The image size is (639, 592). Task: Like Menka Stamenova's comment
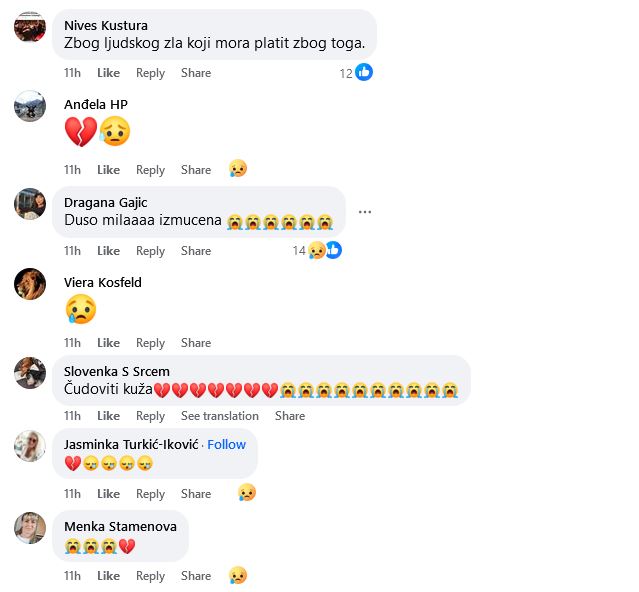108,576
